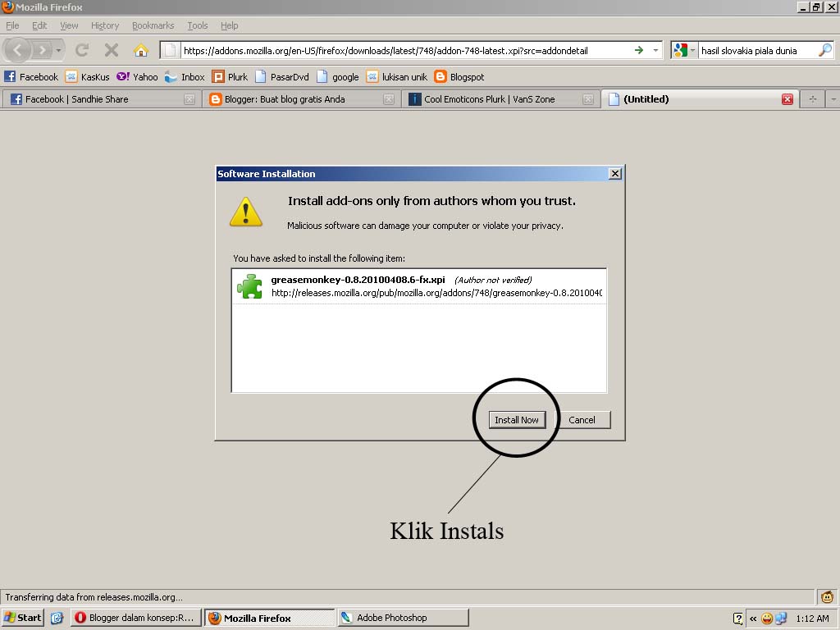The height and width of the screenshot is (630, 840).
Task: Open the View menu
Action: (69, 25)
